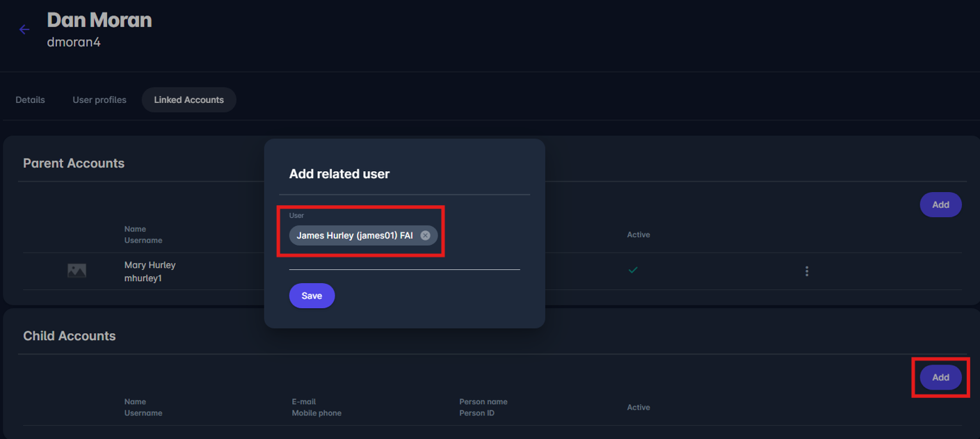Click Mary Hurley's placeholder image icon
Image resolution: width=980 pixels, height=439 pixels.
coord(77,271)
